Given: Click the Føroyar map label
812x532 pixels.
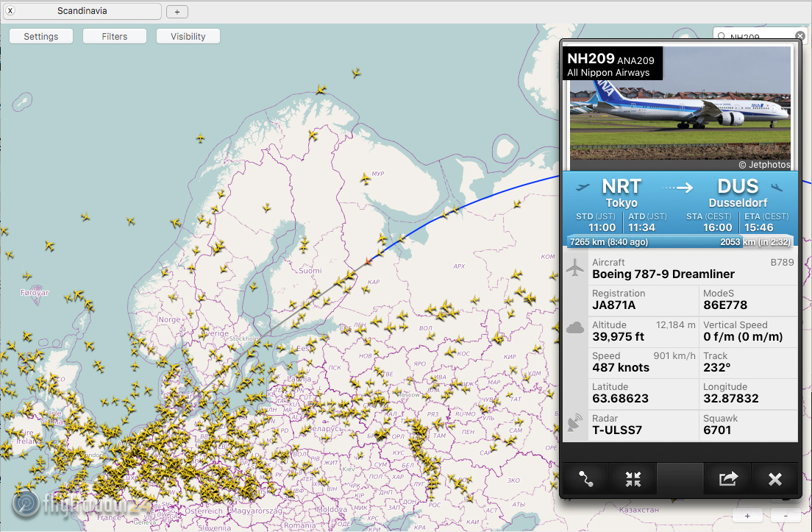Looking at the screenshot, I should click(35, 293).
